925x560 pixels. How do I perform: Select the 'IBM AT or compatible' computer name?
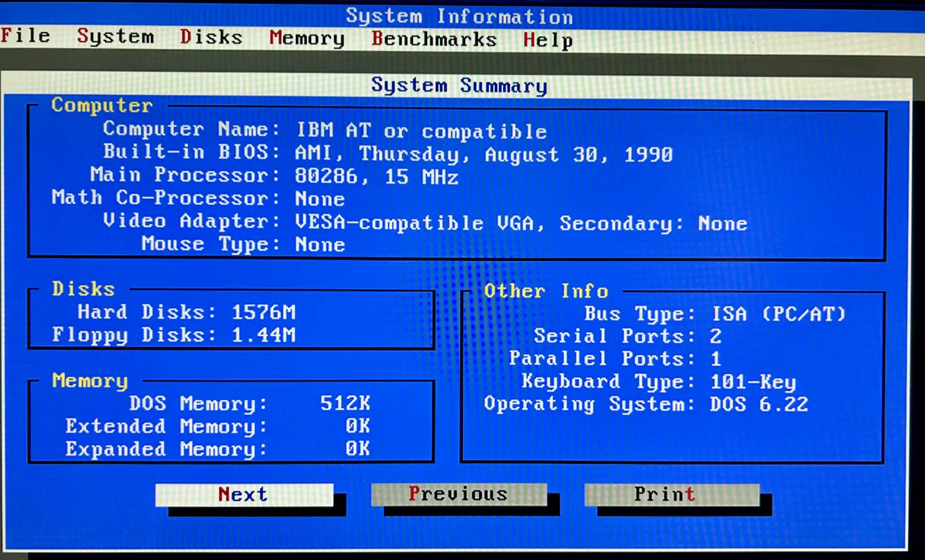(421, 131)
